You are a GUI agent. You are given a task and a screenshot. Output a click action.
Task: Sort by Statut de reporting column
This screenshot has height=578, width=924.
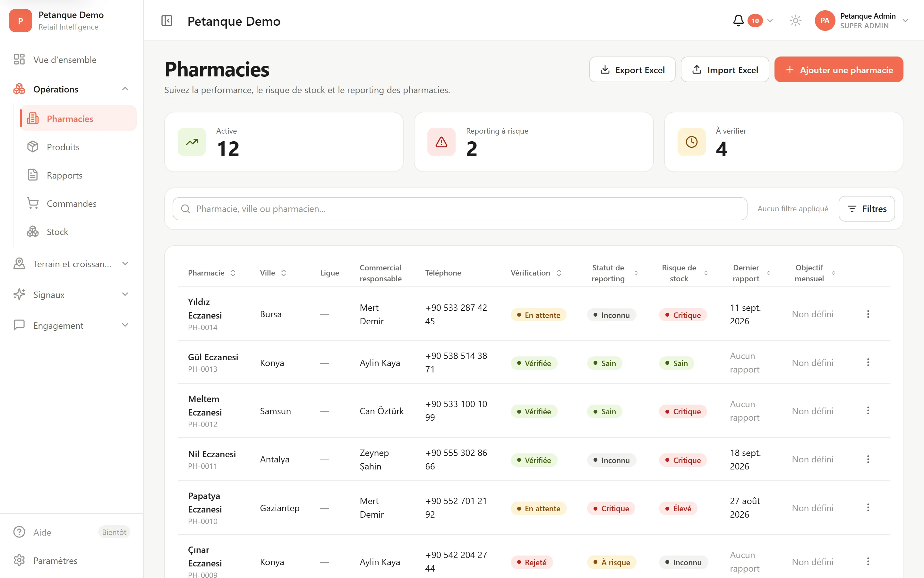point(615,273)
